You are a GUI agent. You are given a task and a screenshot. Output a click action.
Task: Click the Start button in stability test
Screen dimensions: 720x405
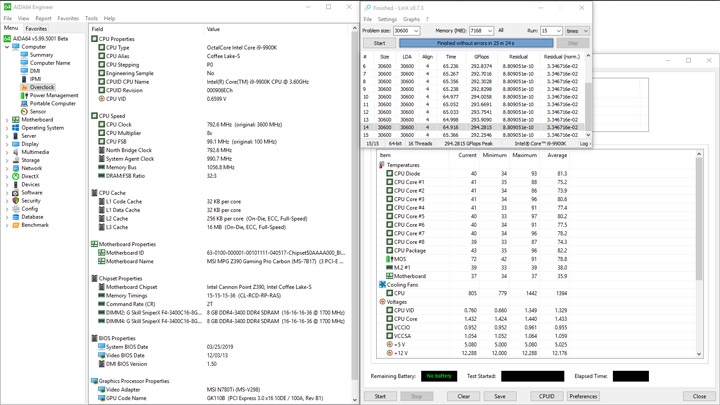point(380,396)
